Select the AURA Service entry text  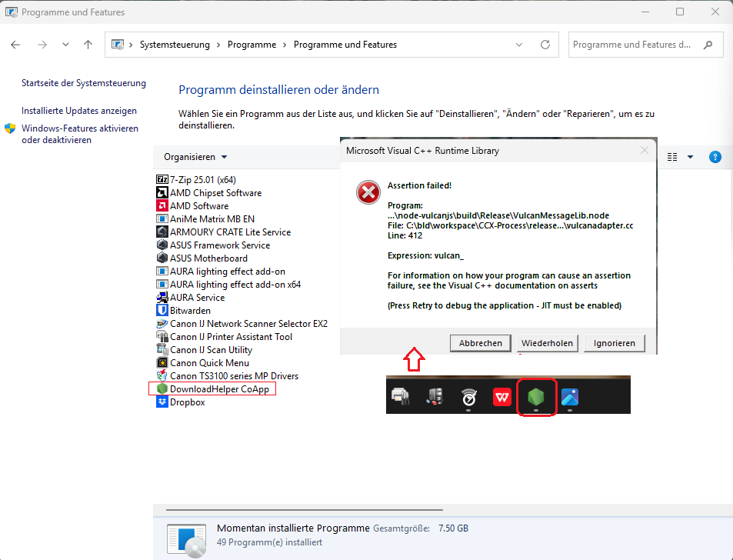click(197, 297)
